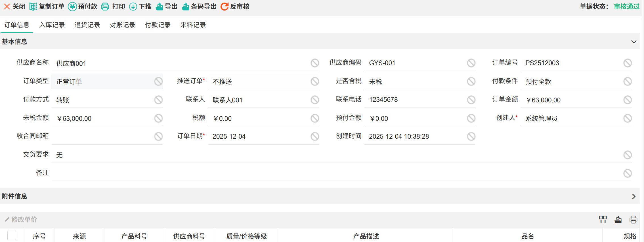
Task: Open the 预付款 prepayment icon
Action: (x=72, y=7)
